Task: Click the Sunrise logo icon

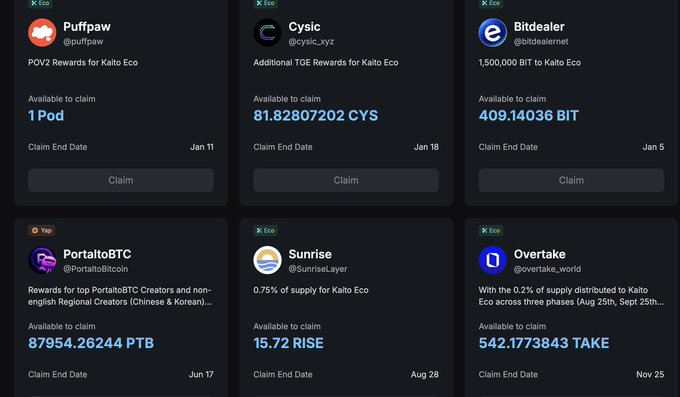Action: 267,260
